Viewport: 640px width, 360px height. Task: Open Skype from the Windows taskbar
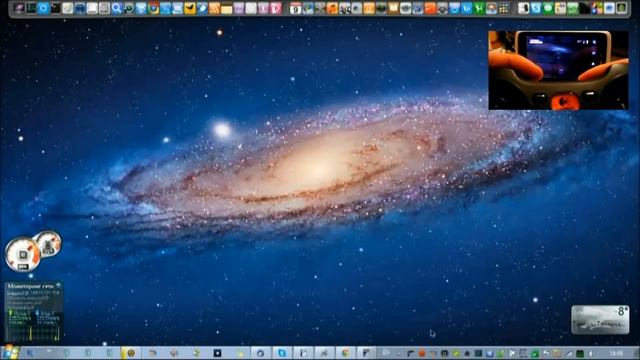coord(282,353)
